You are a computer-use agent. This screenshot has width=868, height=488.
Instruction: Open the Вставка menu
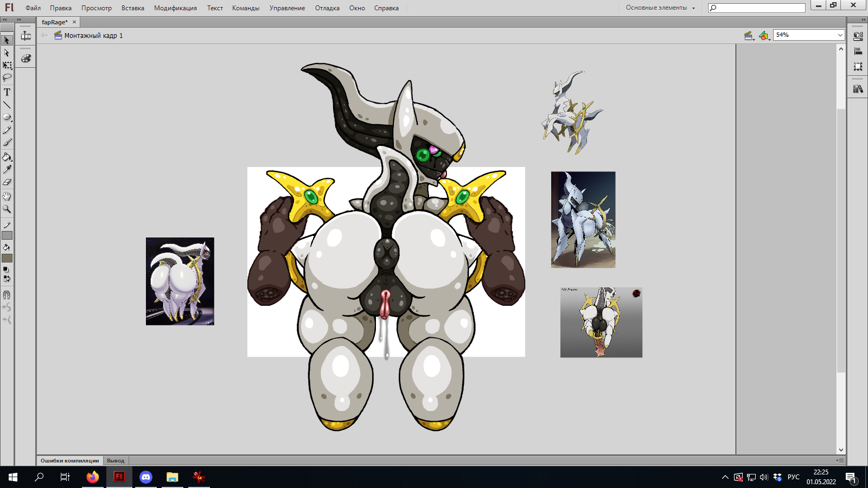point(133,8)
